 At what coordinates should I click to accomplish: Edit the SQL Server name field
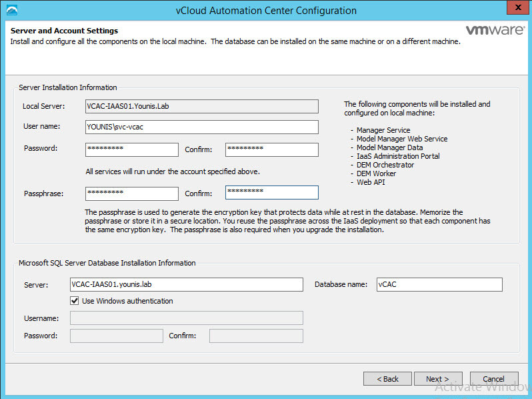pyautogui.click(x=187, y=285)
